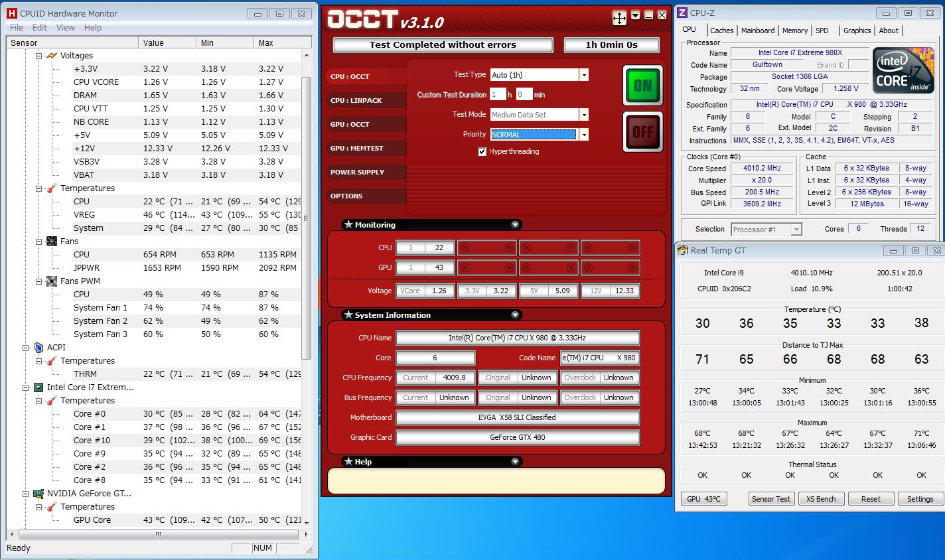Click the CPU-Z title bar icon
This screenshot has width=945, height=560.
pyautogui.click(x=682, y=13)
